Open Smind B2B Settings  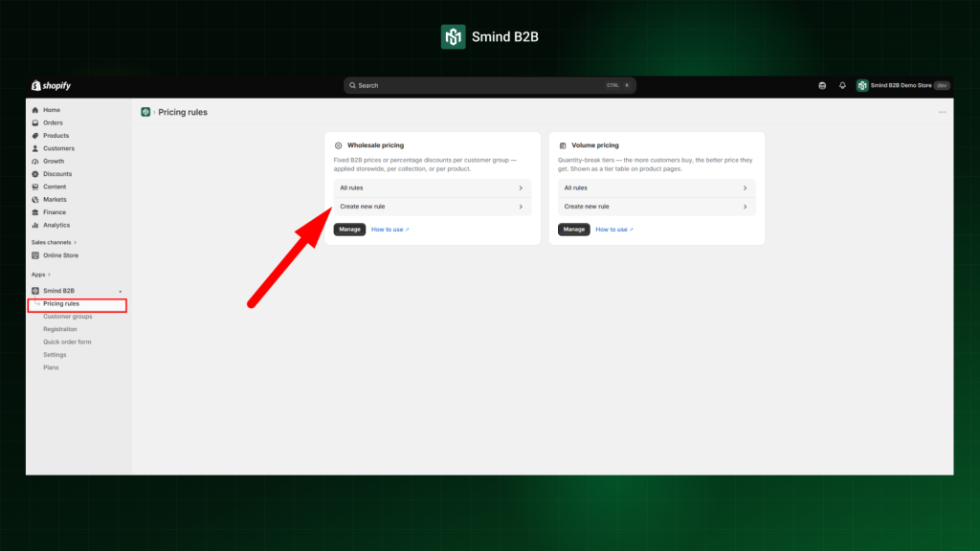[55, 355]
